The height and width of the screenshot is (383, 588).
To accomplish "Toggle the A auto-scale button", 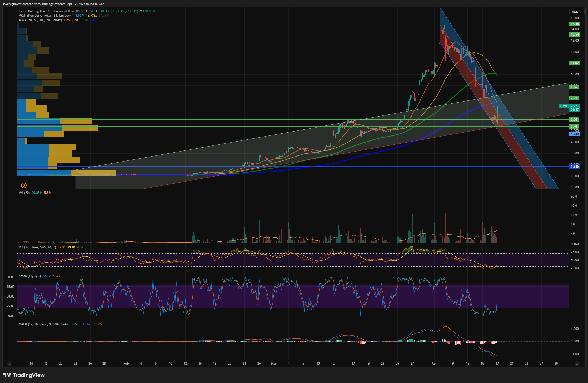I will coord(577,364).
